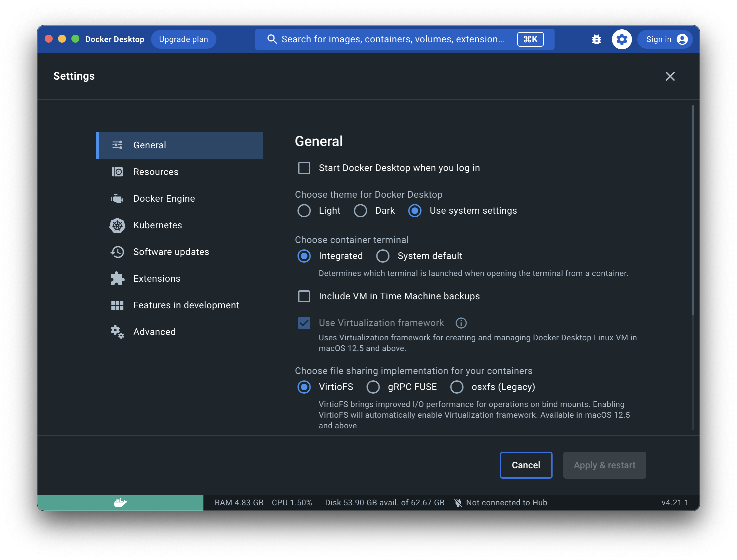This screenshot has width=737, height=560.
Task: Click the user avatar icon in header
Action: click(682, 39)
